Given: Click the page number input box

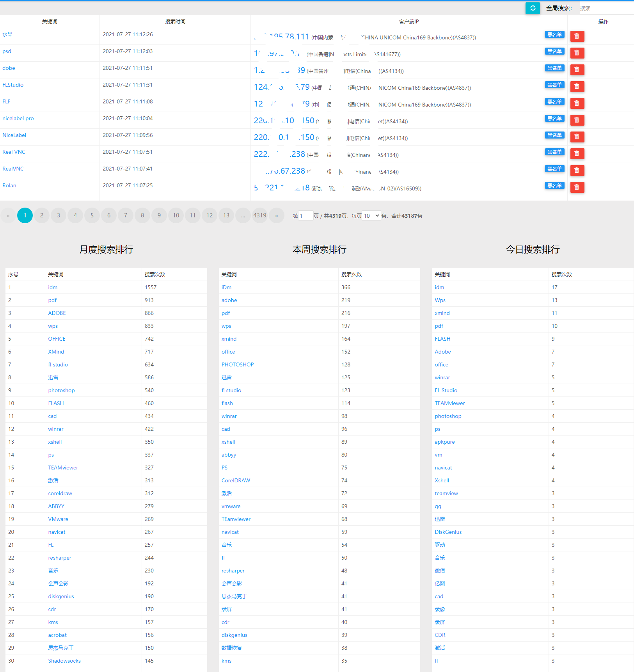Looking at the screenshot, I should point(305,216).
